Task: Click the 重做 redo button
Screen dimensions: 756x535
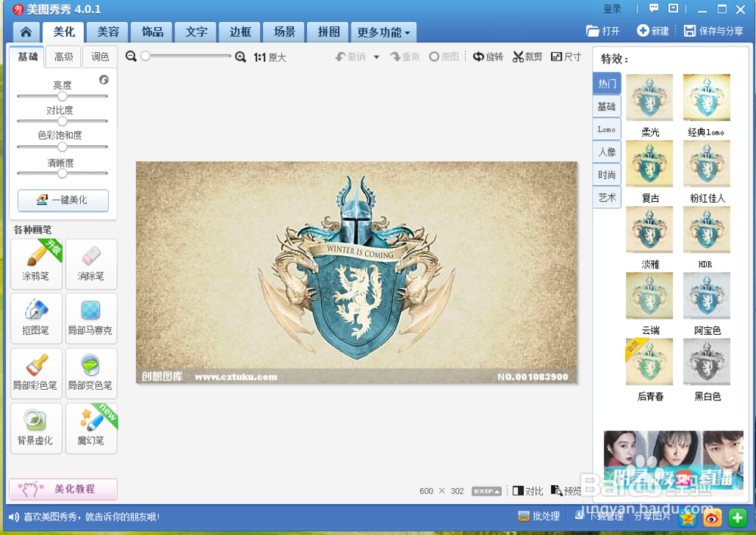Action: click(405, 57)
